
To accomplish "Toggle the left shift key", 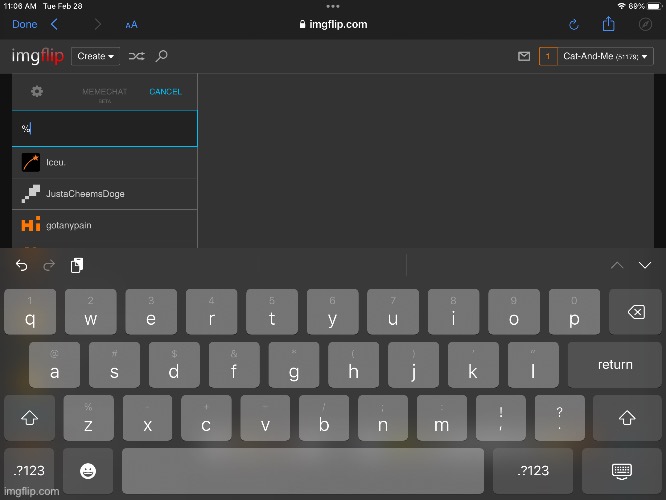I will (x=29, y=418).
